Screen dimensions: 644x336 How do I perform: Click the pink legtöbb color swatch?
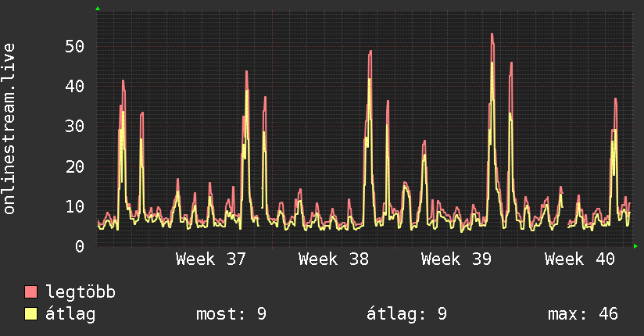coord(30,291)
